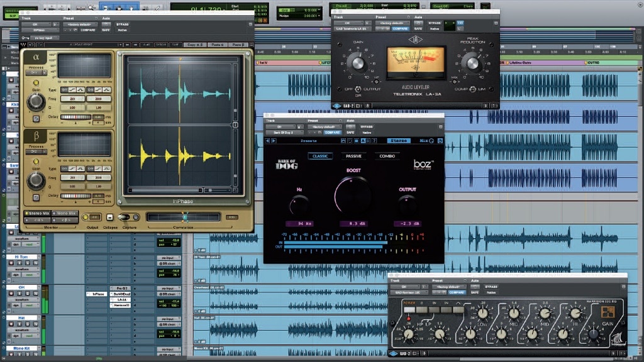The width and height of the screenshot is (644, 362).
Task: Click the LA-2A GAIN knob
Action: click(x=358, y=63)
